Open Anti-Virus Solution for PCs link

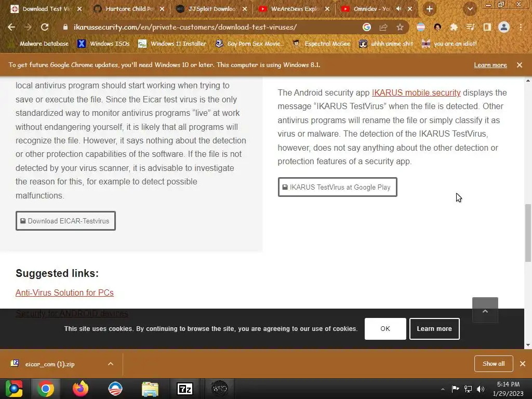(x=64, y=292)
